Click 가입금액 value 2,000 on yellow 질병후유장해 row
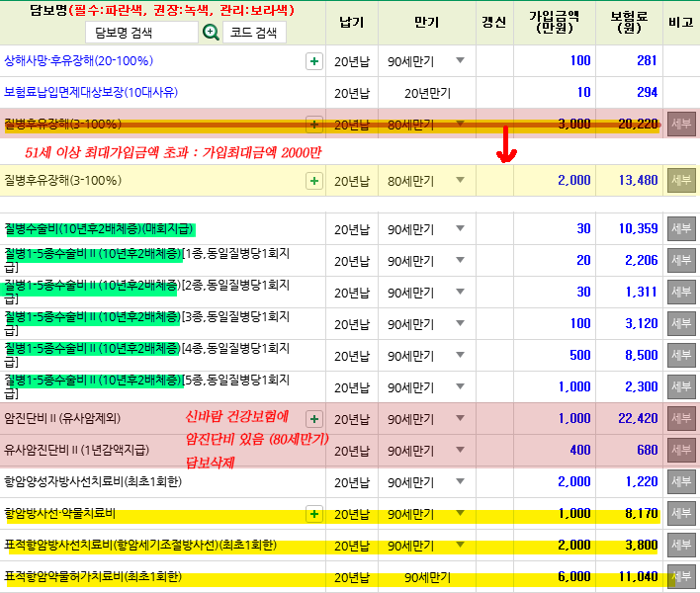The width and height of the screenshot is (700, 593). coord(574,180)
